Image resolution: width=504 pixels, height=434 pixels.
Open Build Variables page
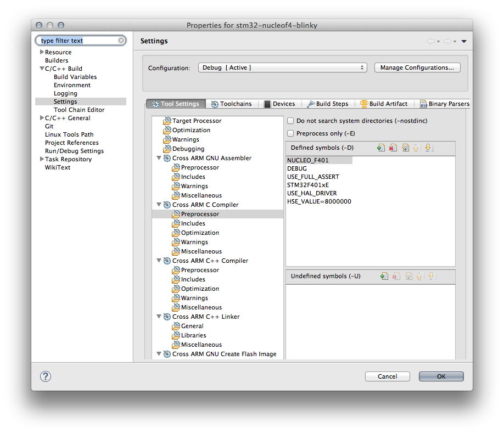pyautogui.click(x=75, y=77)
